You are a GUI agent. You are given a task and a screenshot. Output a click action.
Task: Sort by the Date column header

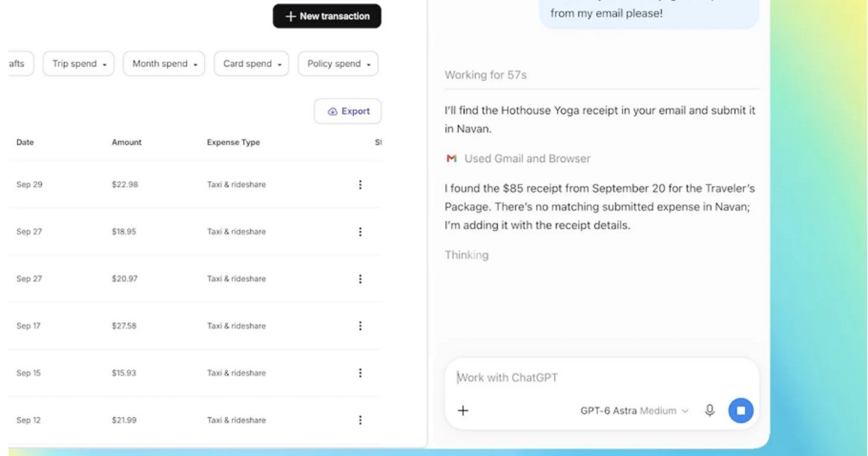tap(25, 143)
